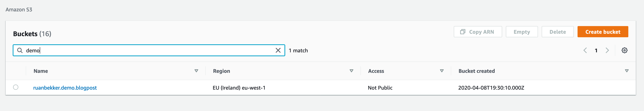Sort by Bucket created arrow

(x=627, y=71)
